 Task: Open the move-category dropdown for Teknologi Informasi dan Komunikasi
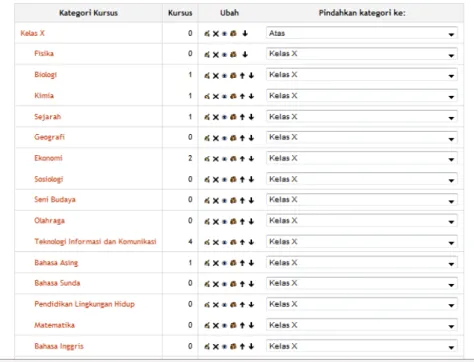[x=362, y=242]
